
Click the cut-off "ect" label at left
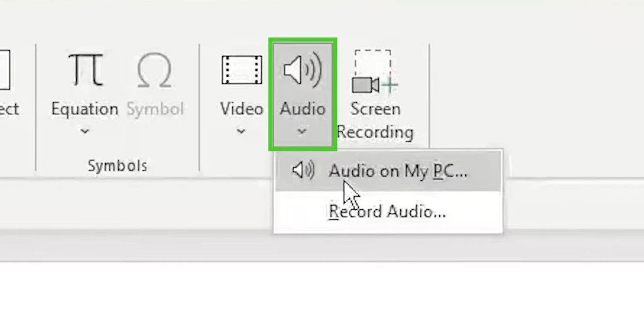click(9, 109)
